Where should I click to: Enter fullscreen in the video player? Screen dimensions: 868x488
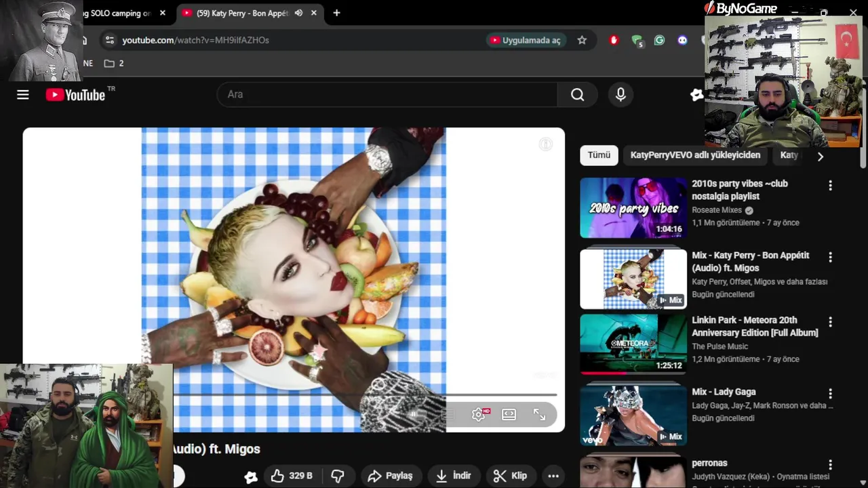click(539, 414)
